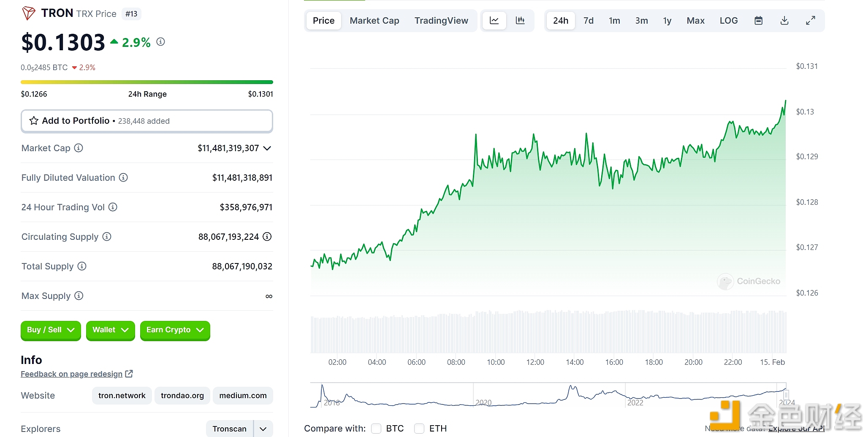Screen dimensions: 868x437
Task: Expand chart to fullscreen icon
Action: coord(811,20)
